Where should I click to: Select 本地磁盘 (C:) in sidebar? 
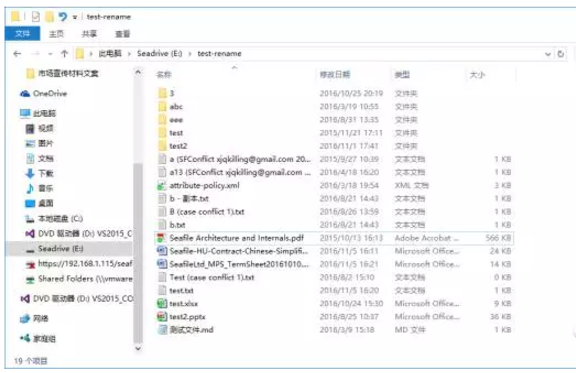tap(54, 219)
